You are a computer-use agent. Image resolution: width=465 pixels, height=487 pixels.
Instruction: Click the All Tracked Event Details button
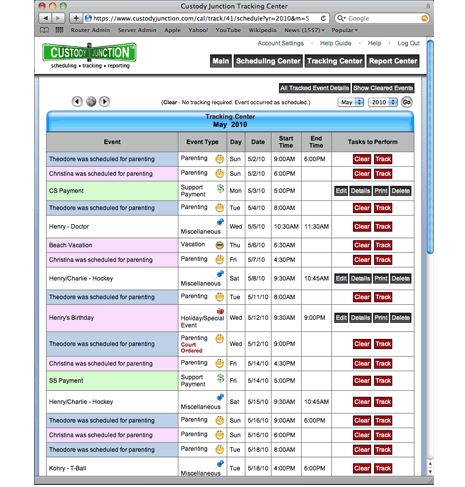click(x=315, y=88)
